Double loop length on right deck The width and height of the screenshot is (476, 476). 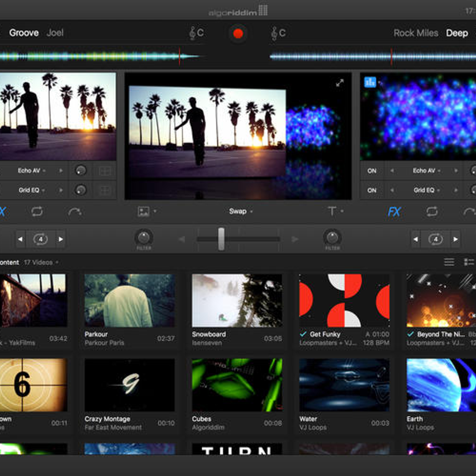coord(455,239)
